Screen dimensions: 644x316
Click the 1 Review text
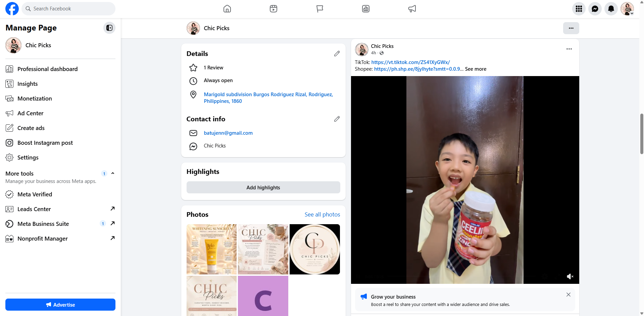pos(213,68)
